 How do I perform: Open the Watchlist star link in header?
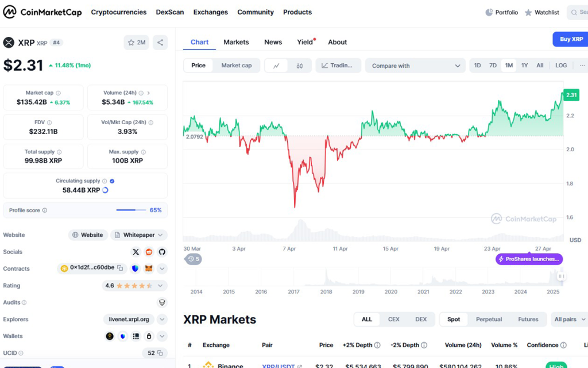click(x=542, y=13)
